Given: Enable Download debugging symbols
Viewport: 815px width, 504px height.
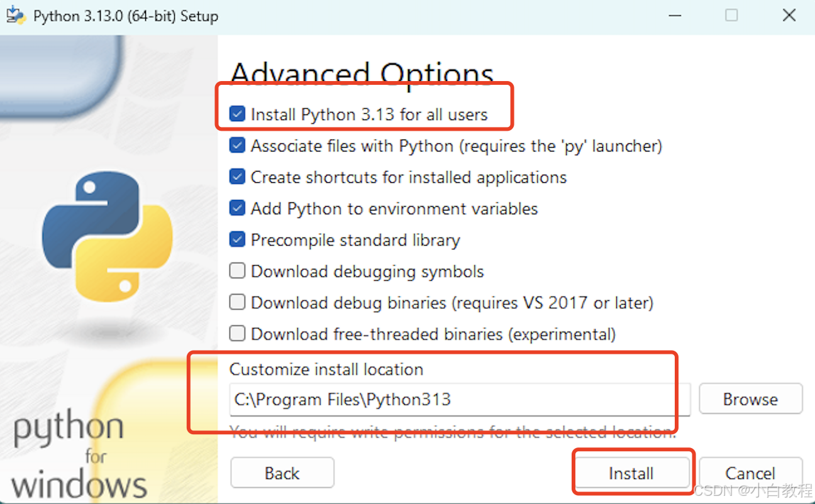Looking at the screenshot, I should pyautogui.click(x=237, y=270).
